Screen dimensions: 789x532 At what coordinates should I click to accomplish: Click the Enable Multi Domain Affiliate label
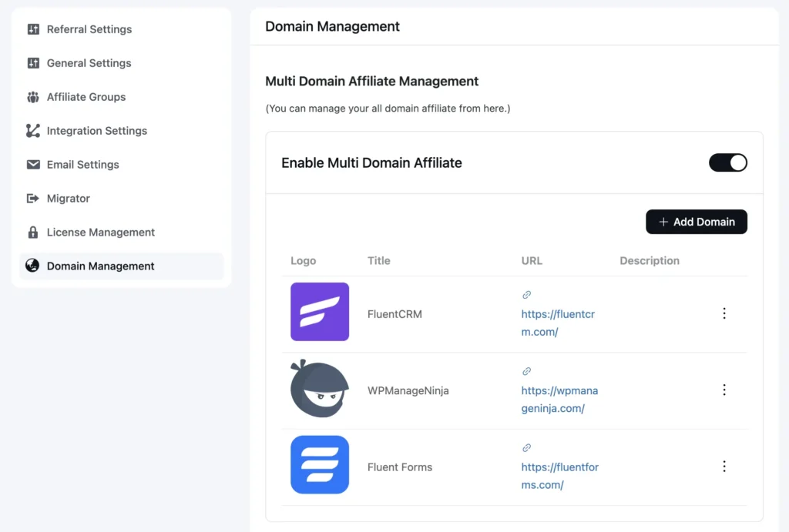pyautogui.click(x=371, y=162)
